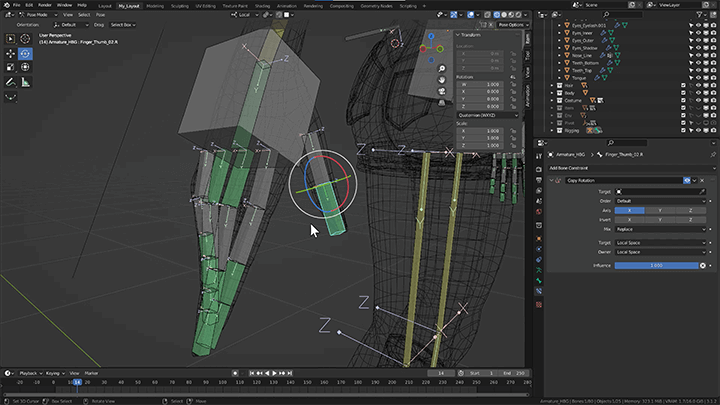Screen dimensions: 720x405
Task: Hide the Hair collection in viewport
Action: click(698, 85)
